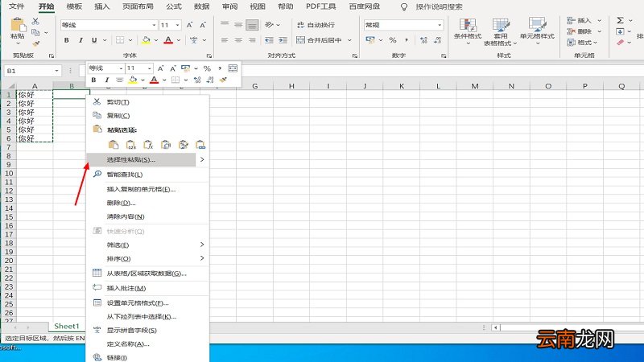Toggle ribbon align text left
The height and width of the screenshot is (362, 644).
(x=225, y=39)
